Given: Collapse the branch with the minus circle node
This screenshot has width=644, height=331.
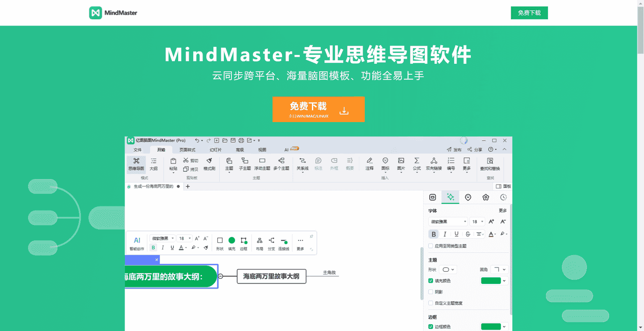Looking at the screenshot, I should point(221,276).
